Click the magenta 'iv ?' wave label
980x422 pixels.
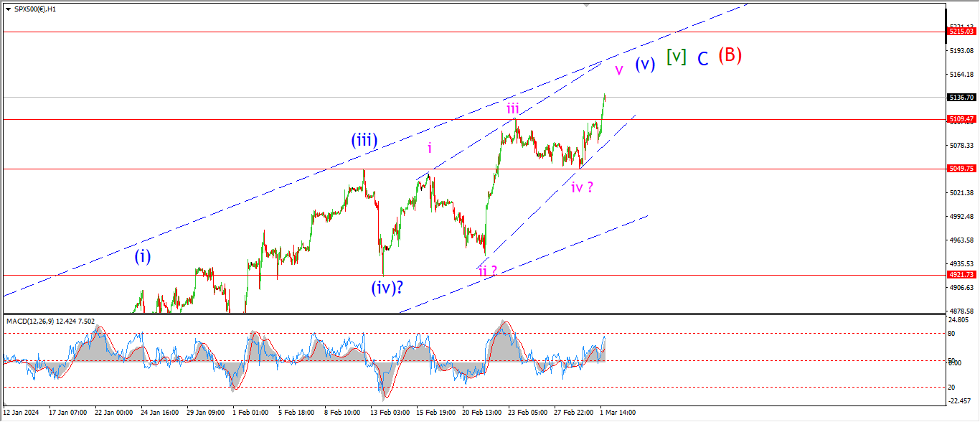coord(582,188)
